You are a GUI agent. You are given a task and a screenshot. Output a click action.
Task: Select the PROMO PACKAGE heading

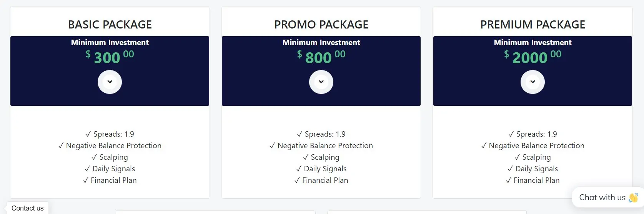(321, 25)
